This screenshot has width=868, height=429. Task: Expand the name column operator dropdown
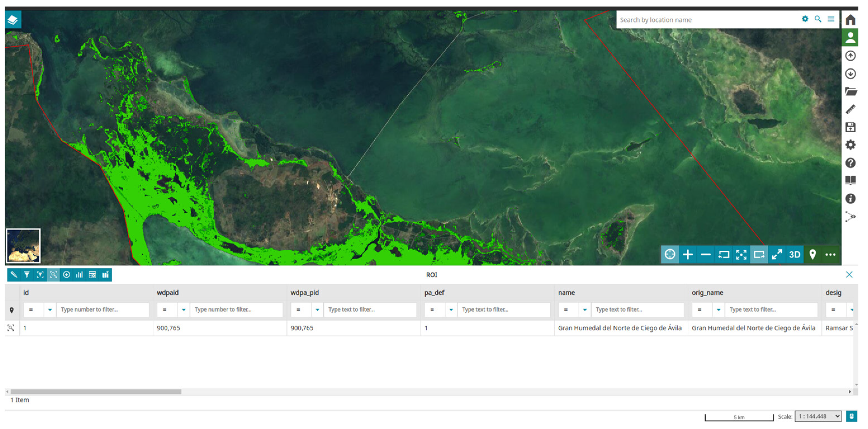tap(585, 310)
